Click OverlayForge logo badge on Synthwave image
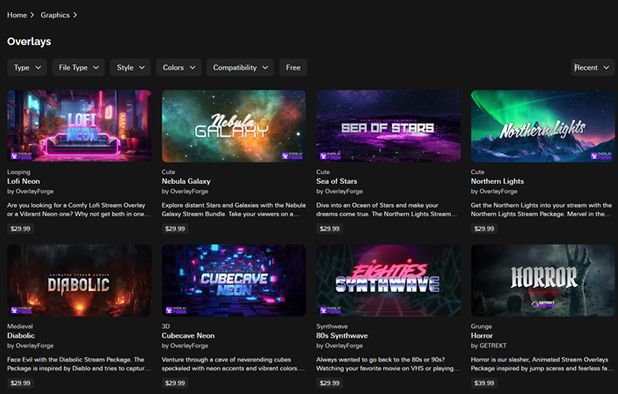Screen dimensions: 618x394 point(330,310)
